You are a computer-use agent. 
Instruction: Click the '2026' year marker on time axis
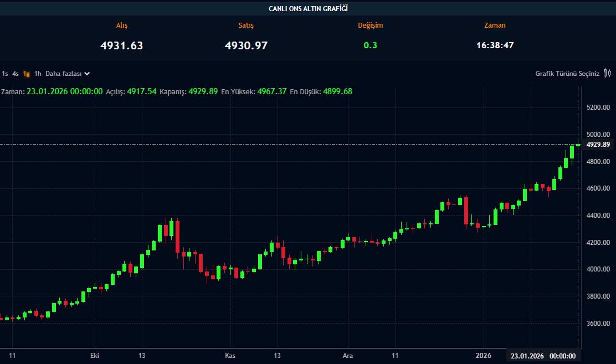tap(484, 355)
